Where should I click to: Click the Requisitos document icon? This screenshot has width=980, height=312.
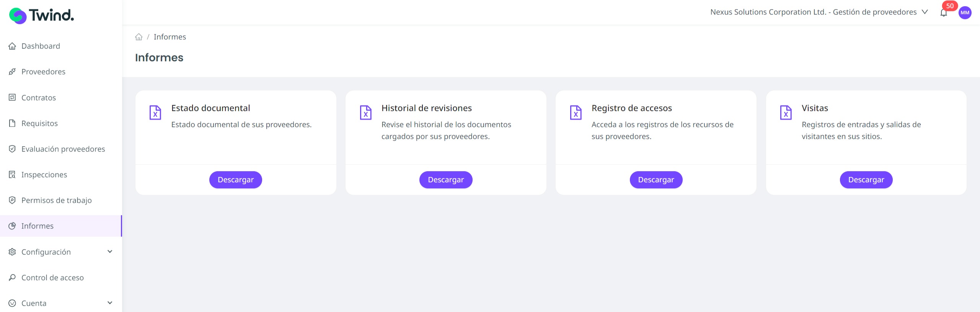click(x=12, y=123)
